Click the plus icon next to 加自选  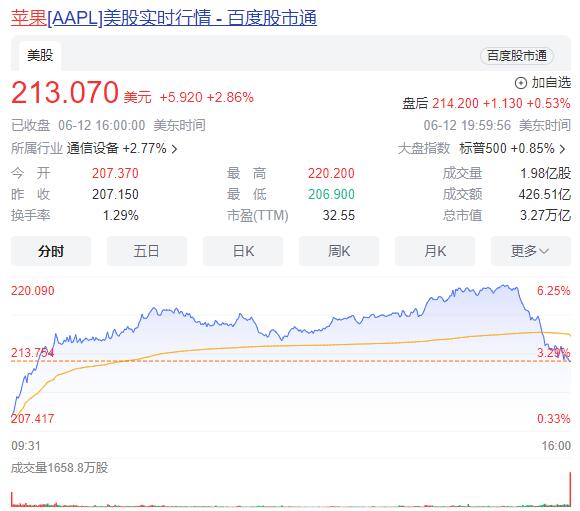coord(520,83)
